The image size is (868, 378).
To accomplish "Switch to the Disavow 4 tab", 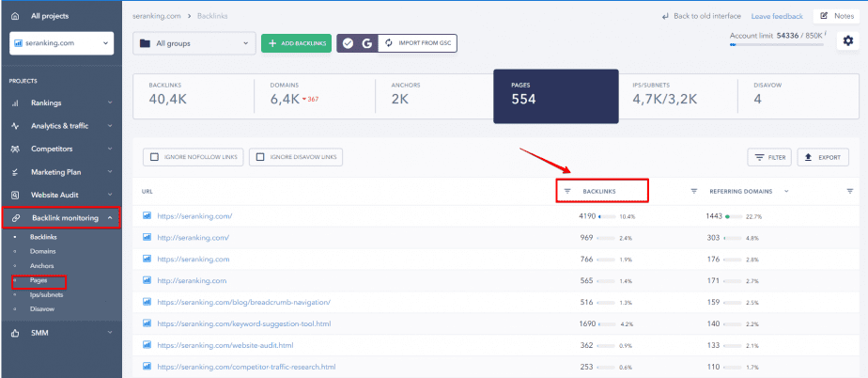I will coord(798,95).
